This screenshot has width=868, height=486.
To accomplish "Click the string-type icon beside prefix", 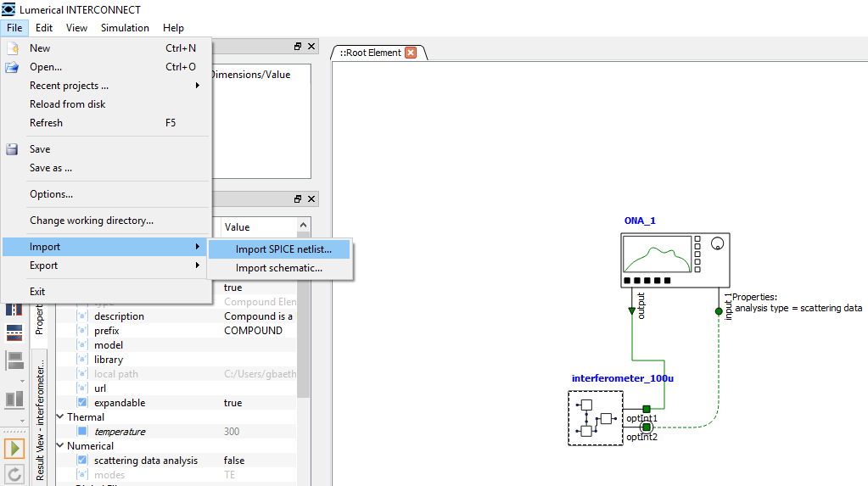I will click(x=82, y=331).
